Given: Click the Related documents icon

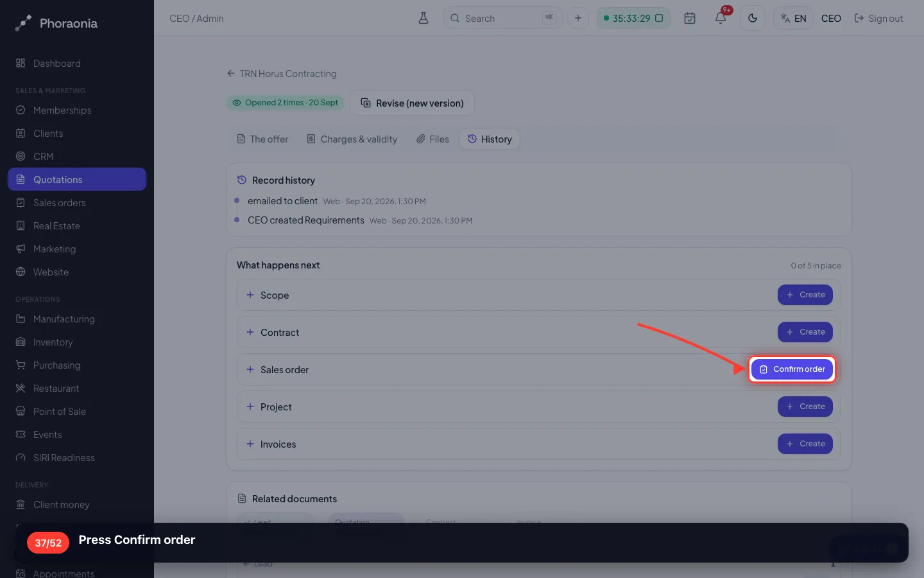Looking at the screenshot, I should pyautogui.click(x=242, y=498).
